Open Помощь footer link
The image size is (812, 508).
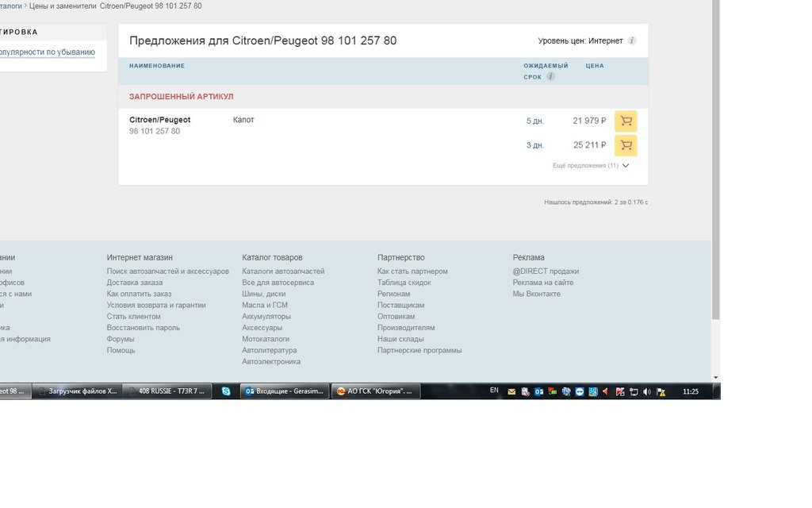click(121, 350)
